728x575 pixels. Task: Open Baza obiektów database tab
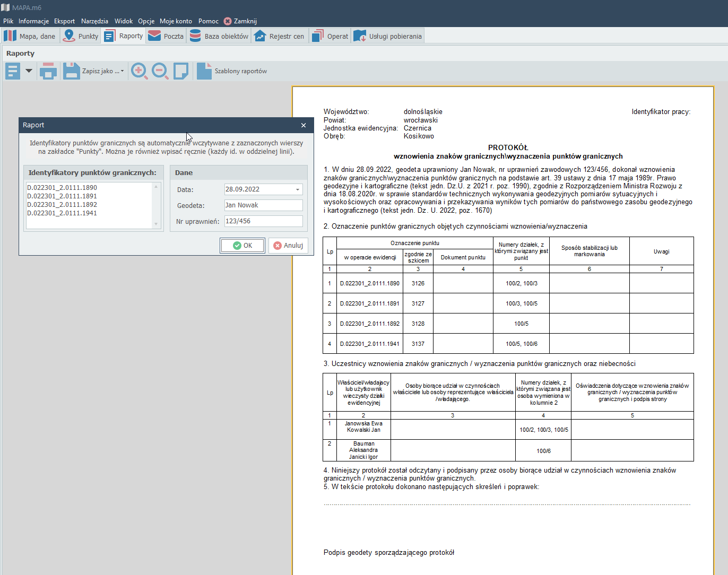[219, 36]
